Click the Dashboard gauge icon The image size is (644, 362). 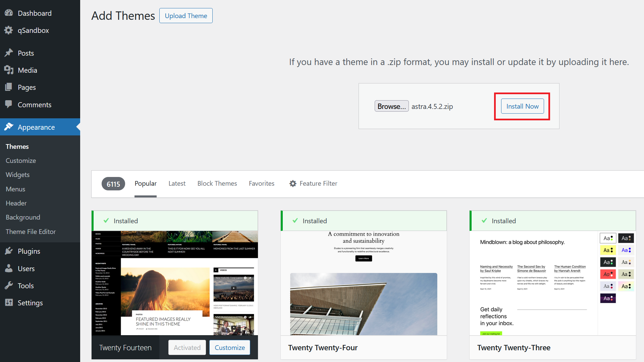pos(9,13)
